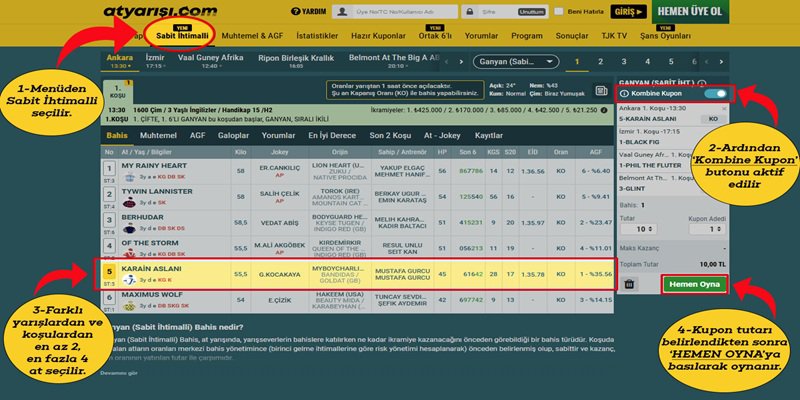Select the Vaal Guney Afrika track tab

[211, 61]
